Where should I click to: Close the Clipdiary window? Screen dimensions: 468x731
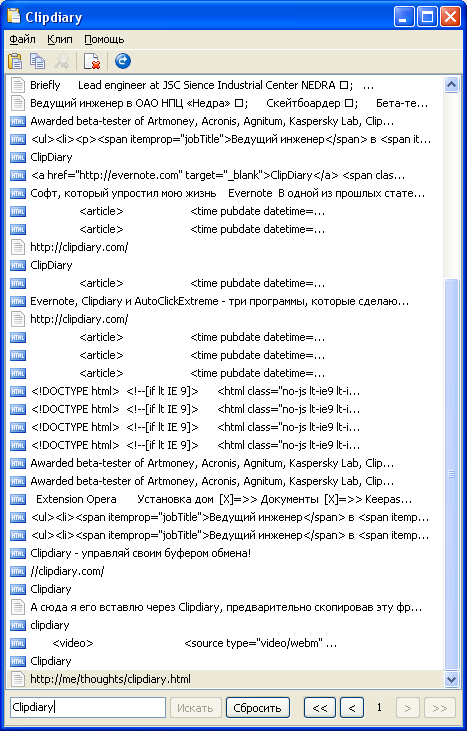[450, 17]
